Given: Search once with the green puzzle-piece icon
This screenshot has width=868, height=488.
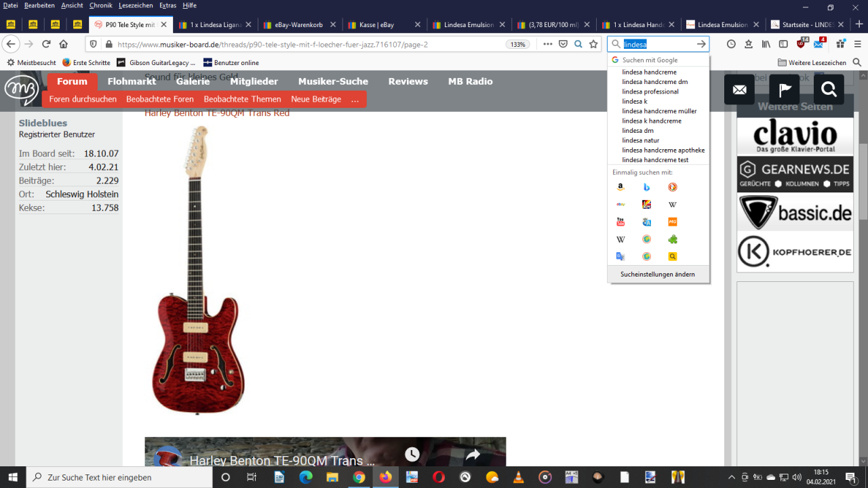Looking at the screenshot, I should (673, 239).
